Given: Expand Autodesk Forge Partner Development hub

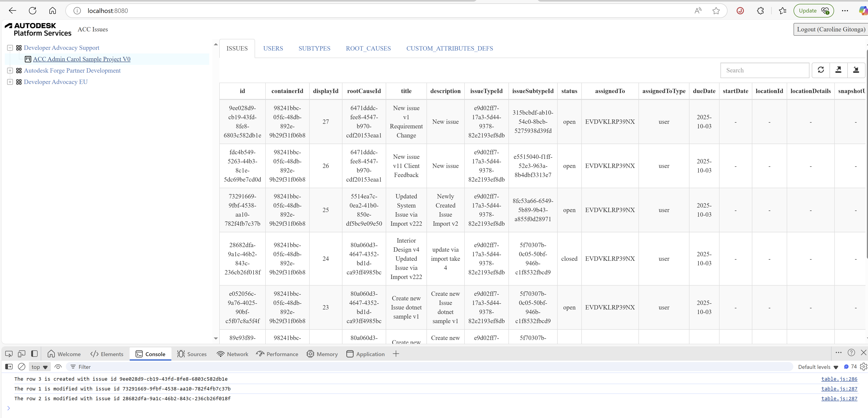Looking at the screenshot, I should (10, 70).
